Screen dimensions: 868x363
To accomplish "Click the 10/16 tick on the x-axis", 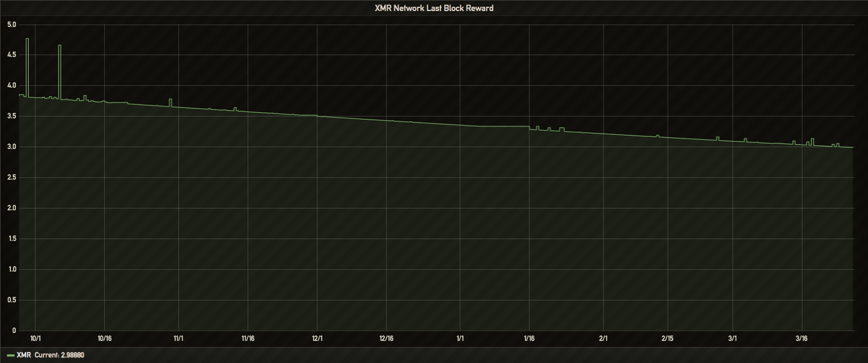I will point(105,338).
